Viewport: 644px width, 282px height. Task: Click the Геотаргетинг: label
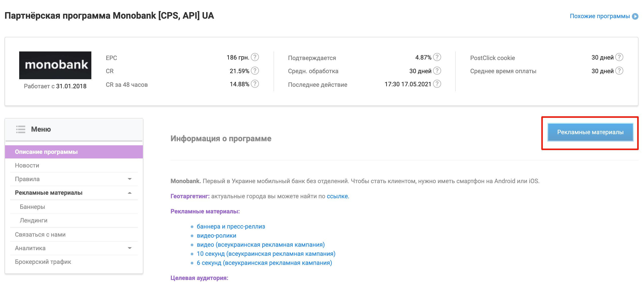190,196
